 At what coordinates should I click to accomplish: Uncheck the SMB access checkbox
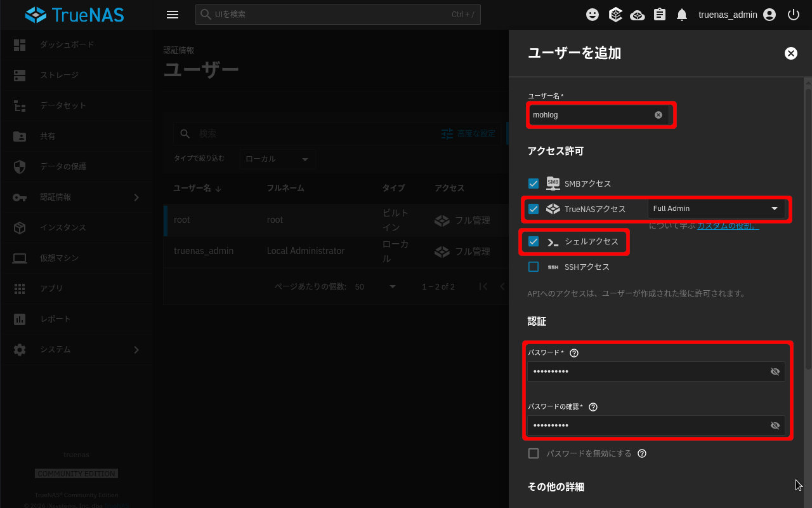[x=534, y=184]
